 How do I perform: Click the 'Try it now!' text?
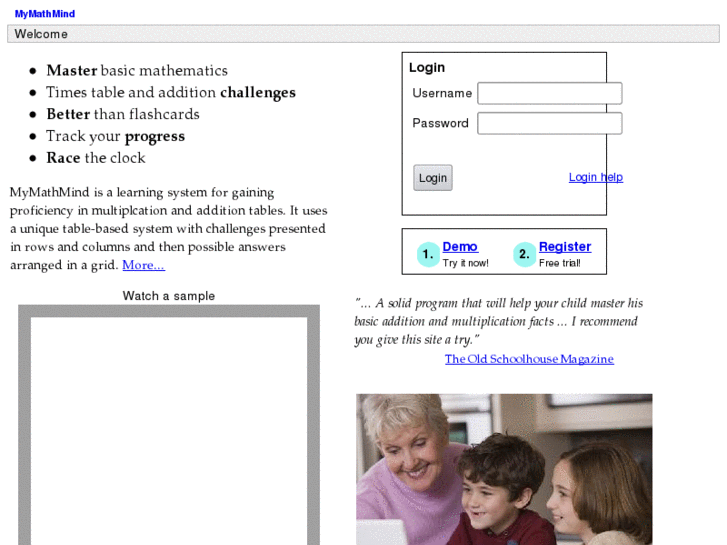466,263
